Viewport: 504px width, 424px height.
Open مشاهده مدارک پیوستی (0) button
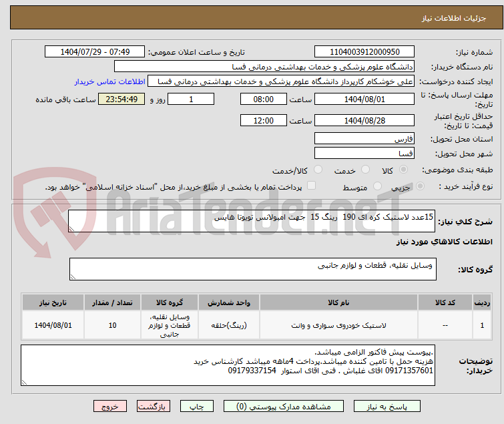[x=284, y=407]
